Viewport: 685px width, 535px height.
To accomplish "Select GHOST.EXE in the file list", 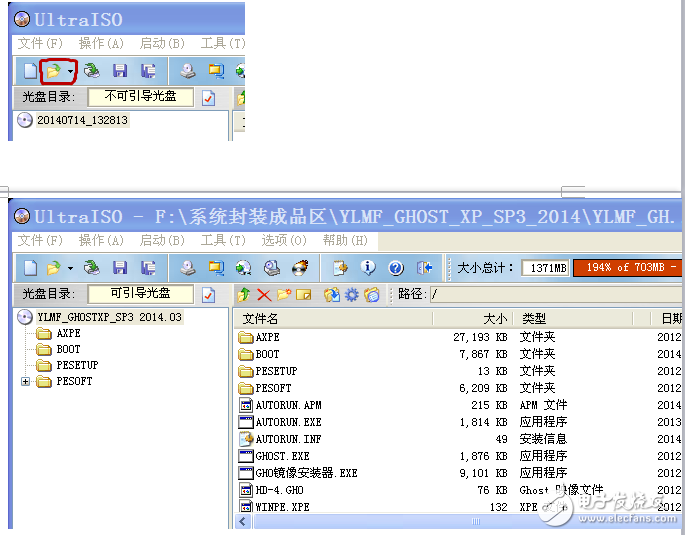I will pos(282,456).
